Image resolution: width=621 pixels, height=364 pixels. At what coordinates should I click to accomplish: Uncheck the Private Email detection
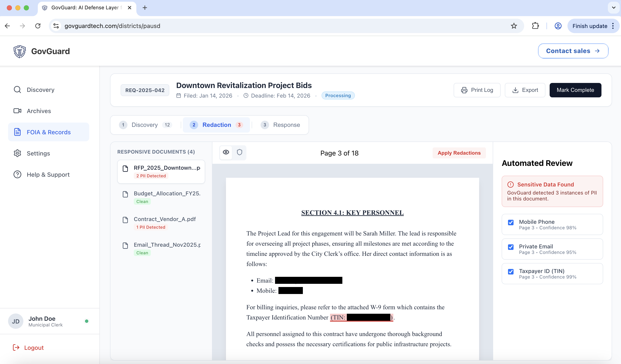511,247
